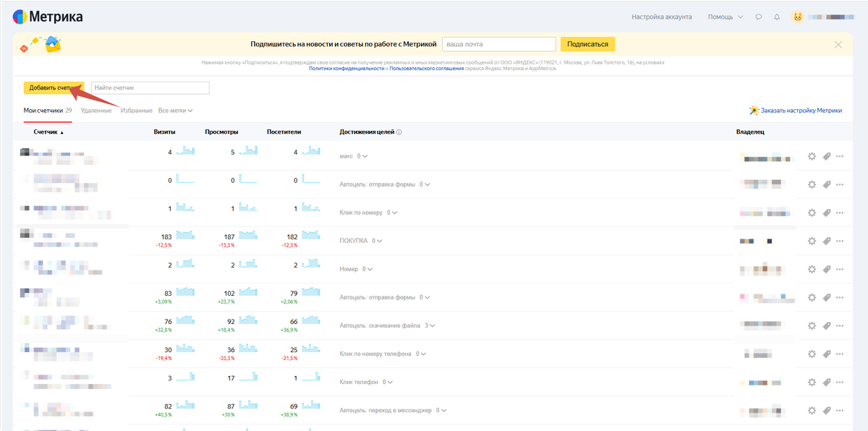Open the Настройка аккаунта link

[662, 17]
